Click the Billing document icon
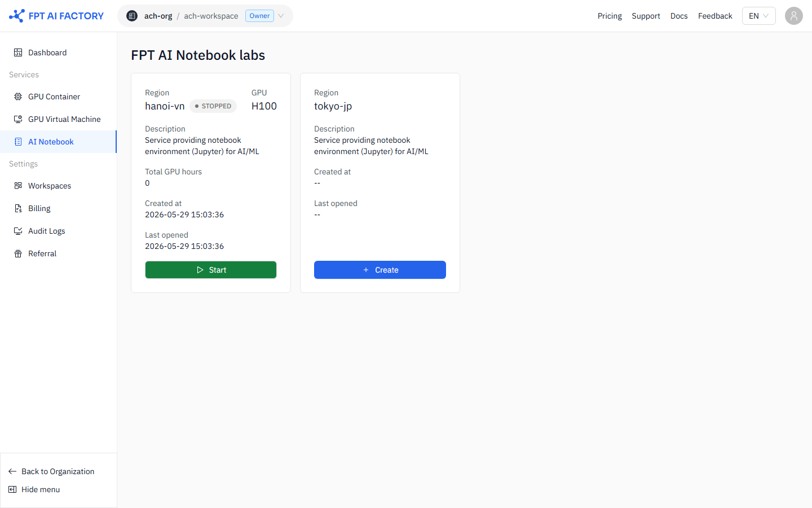Viewport: 812px width, 508px height. point(18,208)
